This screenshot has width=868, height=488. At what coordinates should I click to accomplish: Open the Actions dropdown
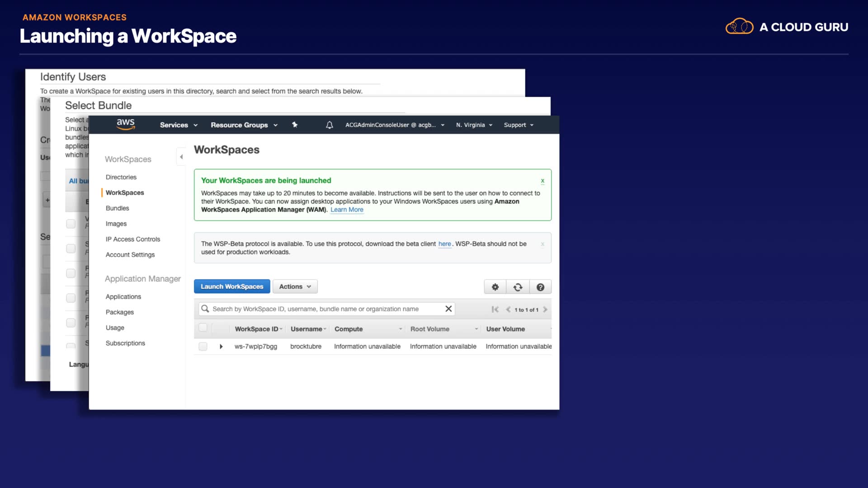295,286
